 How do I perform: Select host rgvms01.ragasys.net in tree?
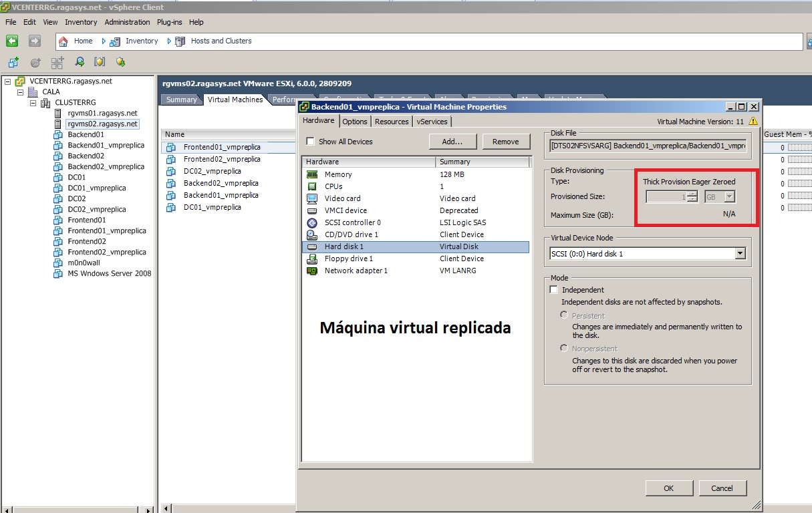102,114
